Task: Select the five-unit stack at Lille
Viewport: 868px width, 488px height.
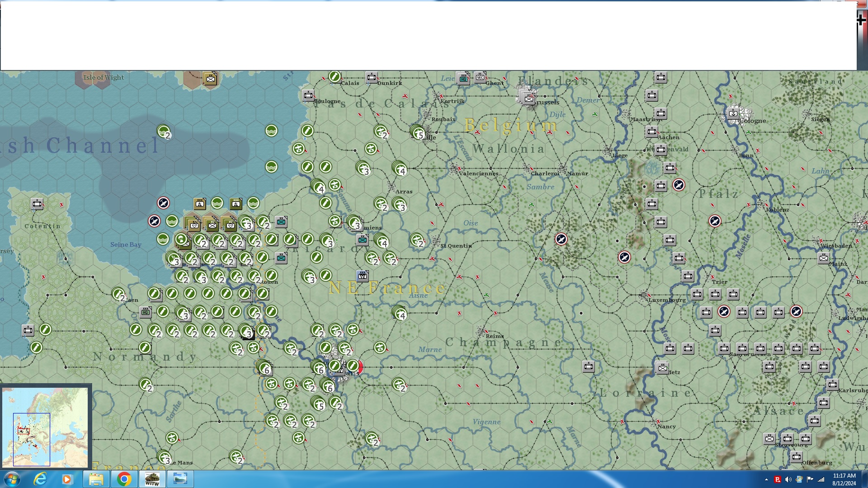Action: 417,132
